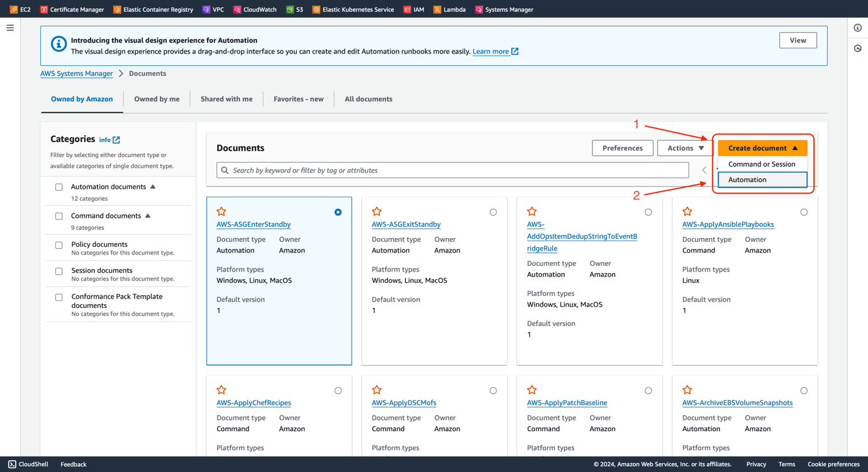
Task: Click the Feedback link in footer
Action: click(73, 464)
